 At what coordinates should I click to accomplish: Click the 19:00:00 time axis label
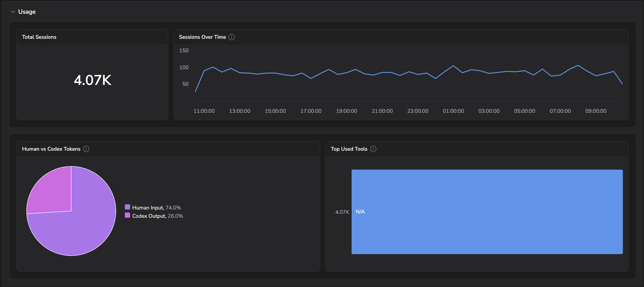346,111
